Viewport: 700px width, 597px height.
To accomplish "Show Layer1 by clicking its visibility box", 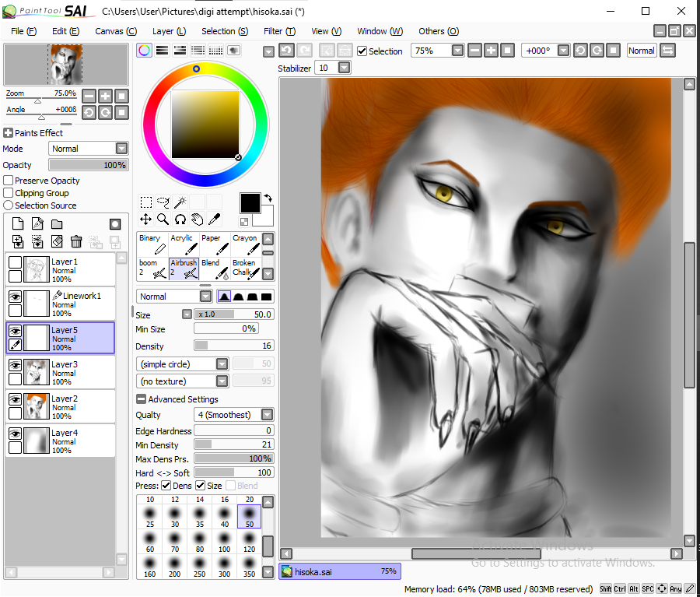I will point(16,262).
